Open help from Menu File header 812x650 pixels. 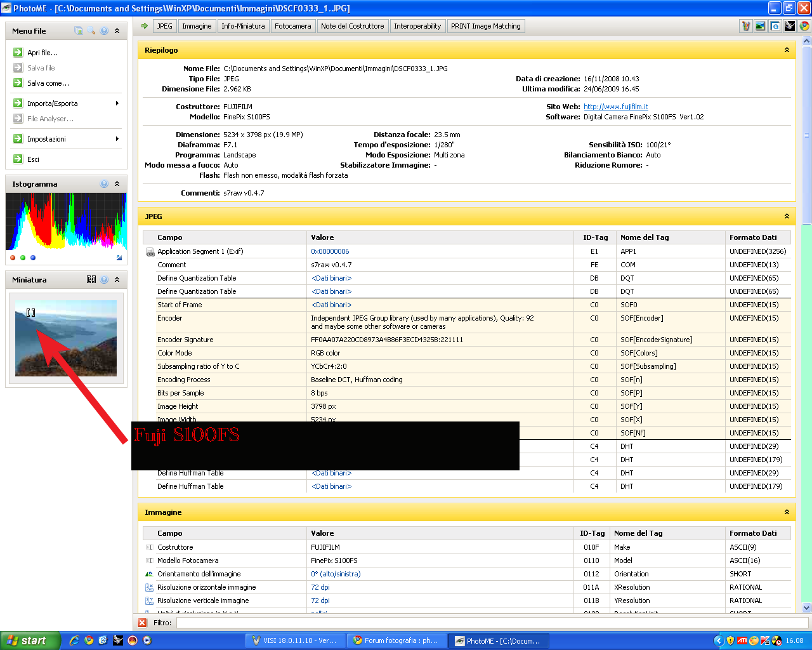pos(104,30)
